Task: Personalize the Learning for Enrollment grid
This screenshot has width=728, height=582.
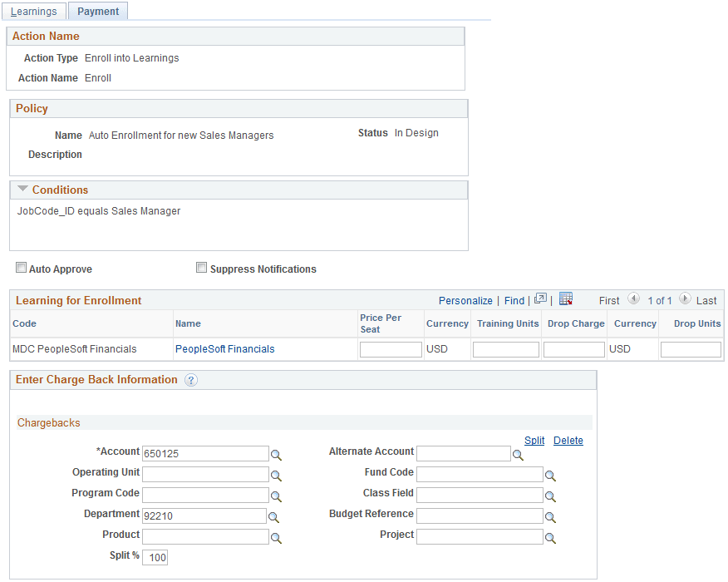Action: (465, 300)
